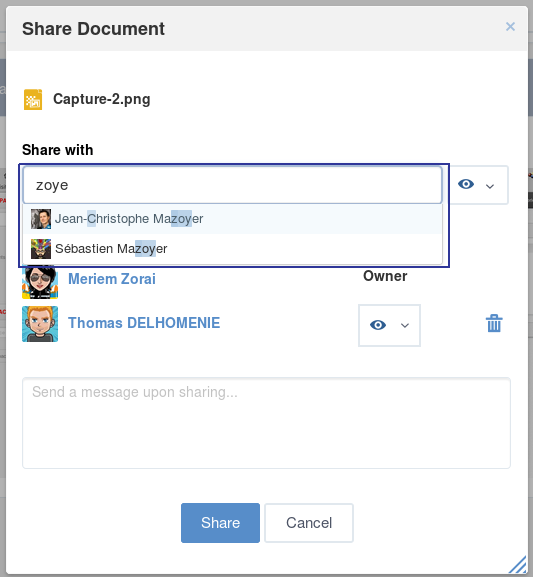
Task: Click Jean-Christophe Mazoyer's avatar in suggestions
Action: click(41, 219)
